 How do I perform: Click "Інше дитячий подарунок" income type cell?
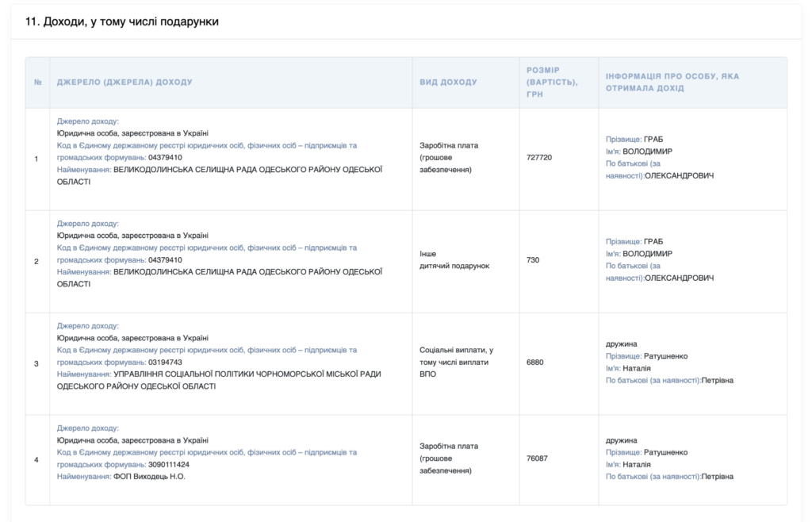(x=454, y=260)
